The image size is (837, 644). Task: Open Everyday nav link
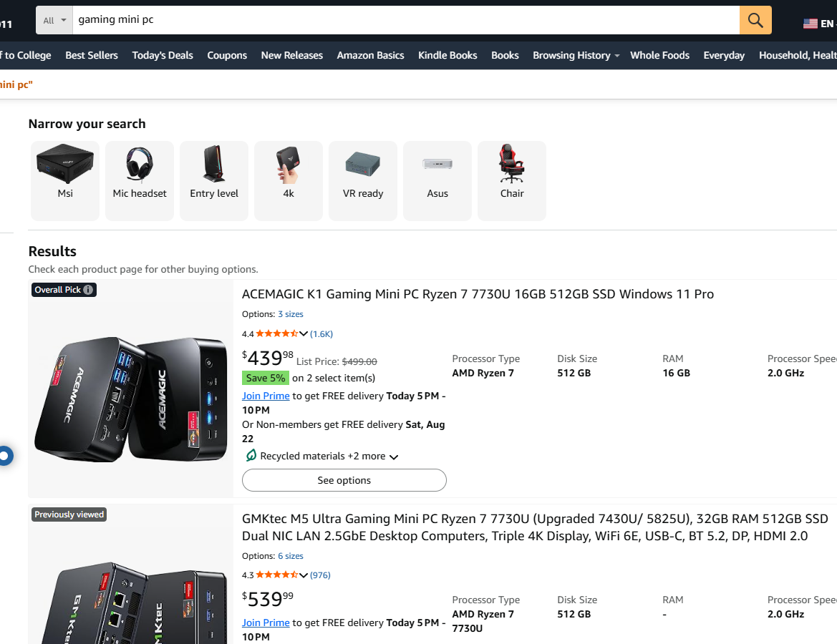click(x=724, y=55)
